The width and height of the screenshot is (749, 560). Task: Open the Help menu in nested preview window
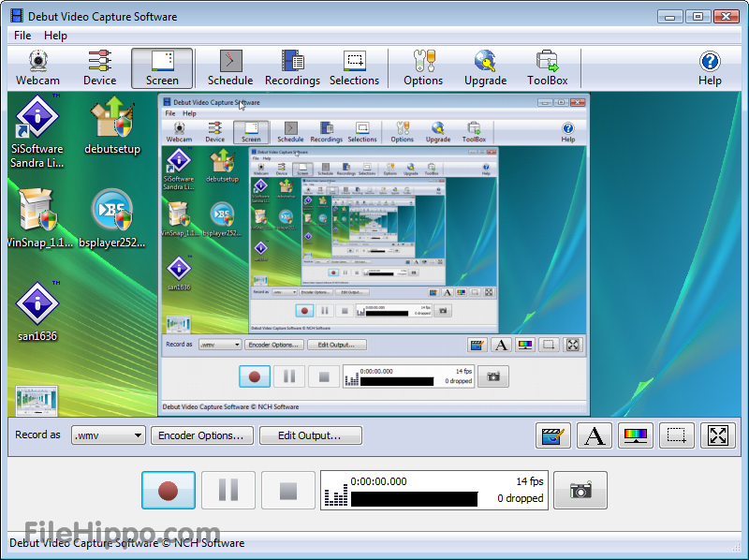click(x=189, y=113)
